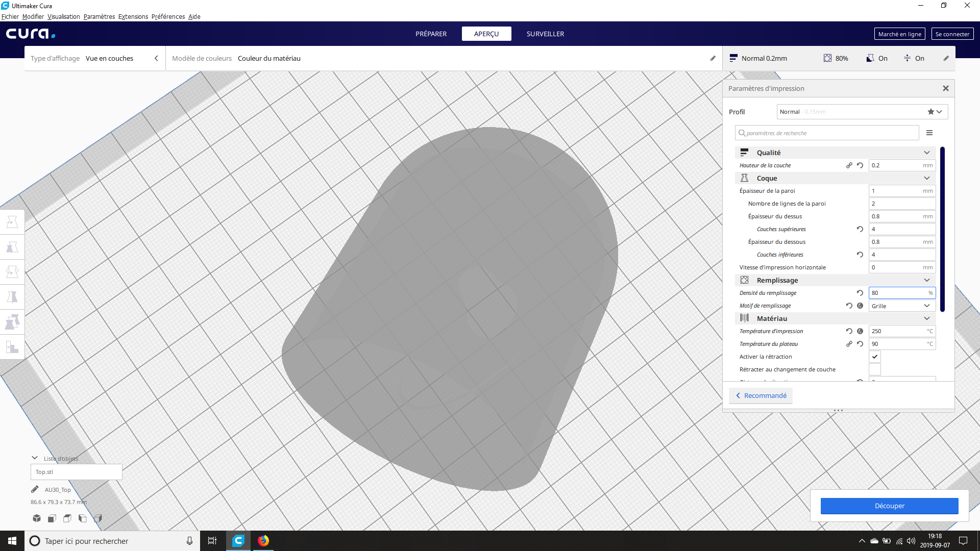Select the Scale tool in left toolbar
980x551 pixels.
pos(12,247)
